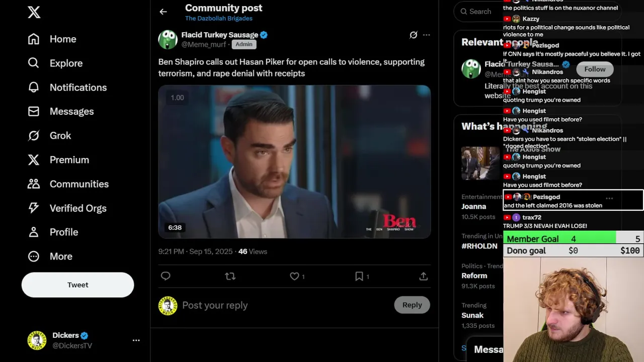
Task: Click the 1.00 playback speed badge
Action: pyautogui.click(x=177, y=98)
